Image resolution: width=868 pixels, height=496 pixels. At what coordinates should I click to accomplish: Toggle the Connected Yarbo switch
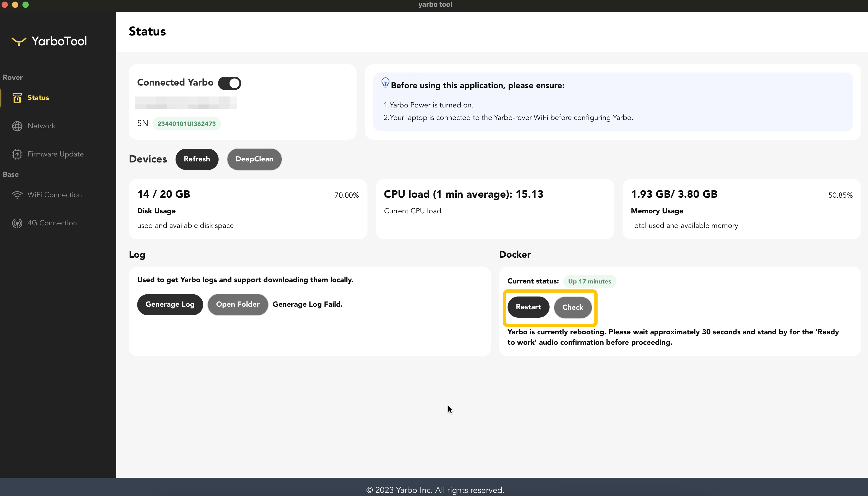point(229,83)
